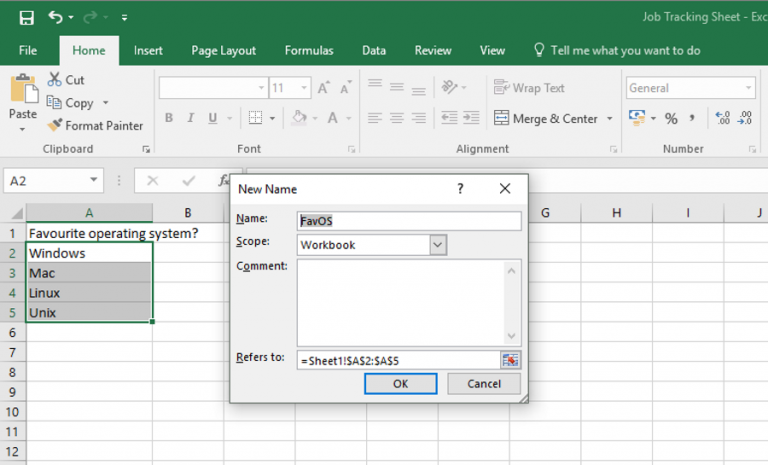Switch to the Review tab
768x465 pixels.
pyautogui.click(x=433, y=50)
